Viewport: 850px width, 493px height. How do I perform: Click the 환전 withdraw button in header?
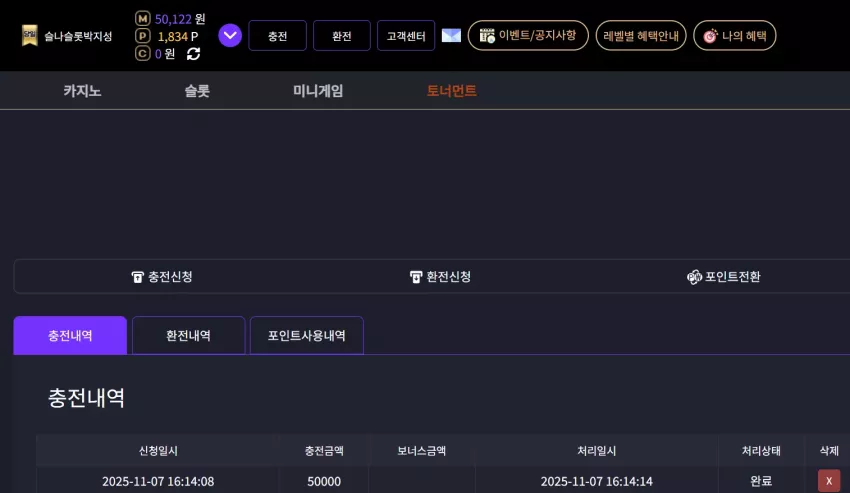[x=342, y=36]
